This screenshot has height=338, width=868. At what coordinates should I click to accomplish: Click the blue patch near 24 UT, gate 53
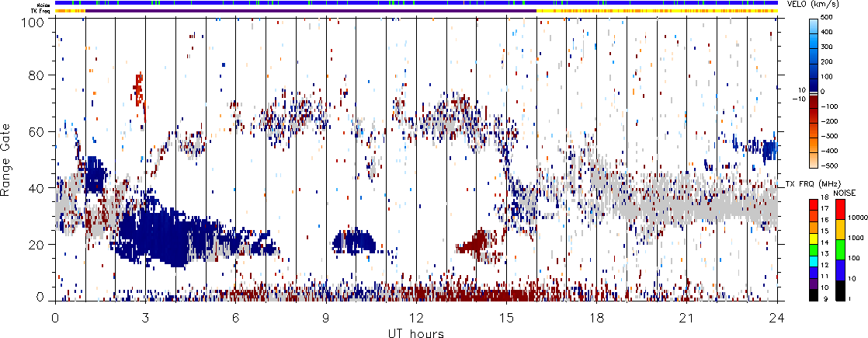coord(769,150)
